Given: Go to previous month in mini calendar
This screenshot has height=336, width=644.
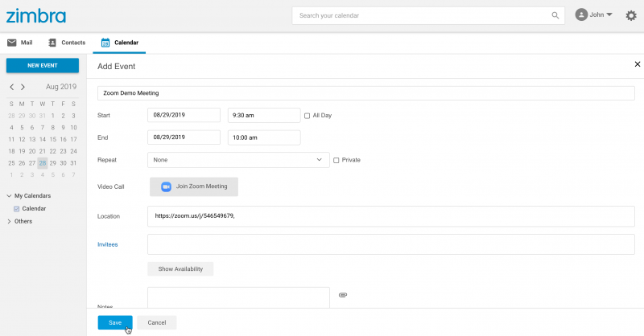Looking at the screenshot, I should [x=12, y=87].
